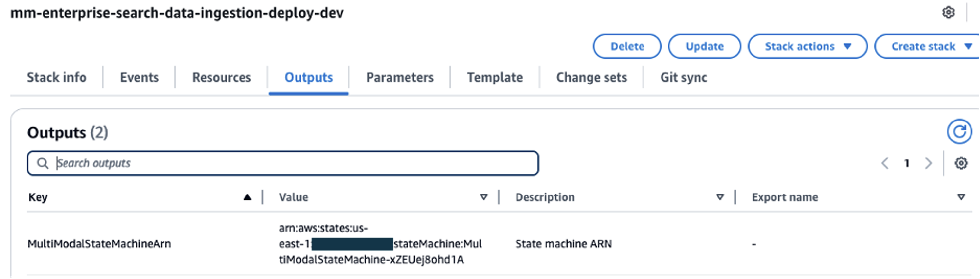Sort by Key column ascending arrow
This screenshot has height=279, width=980.
[247, 197]
